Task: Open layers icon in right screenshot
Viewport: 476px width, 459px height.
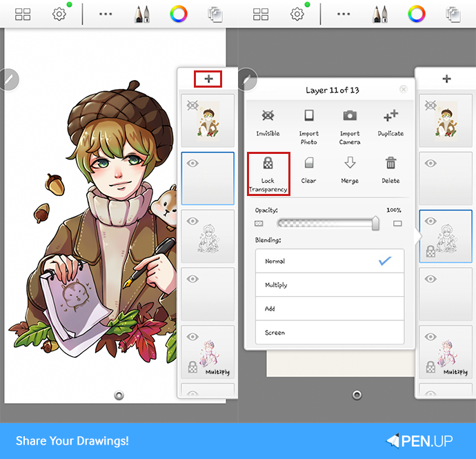Action: pyautogui.click(x=453, y=14)
